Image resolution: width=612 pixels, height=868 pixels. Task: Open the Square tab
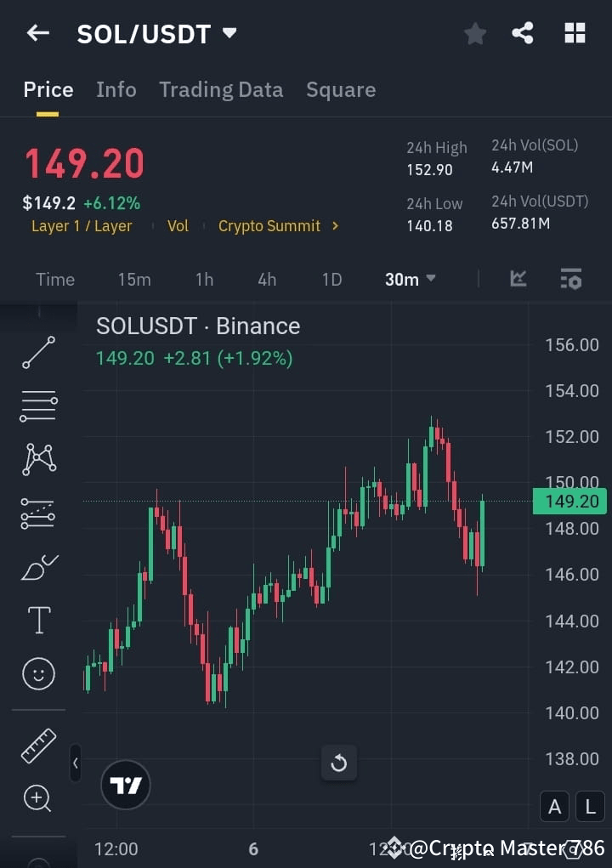pos(341,89)
